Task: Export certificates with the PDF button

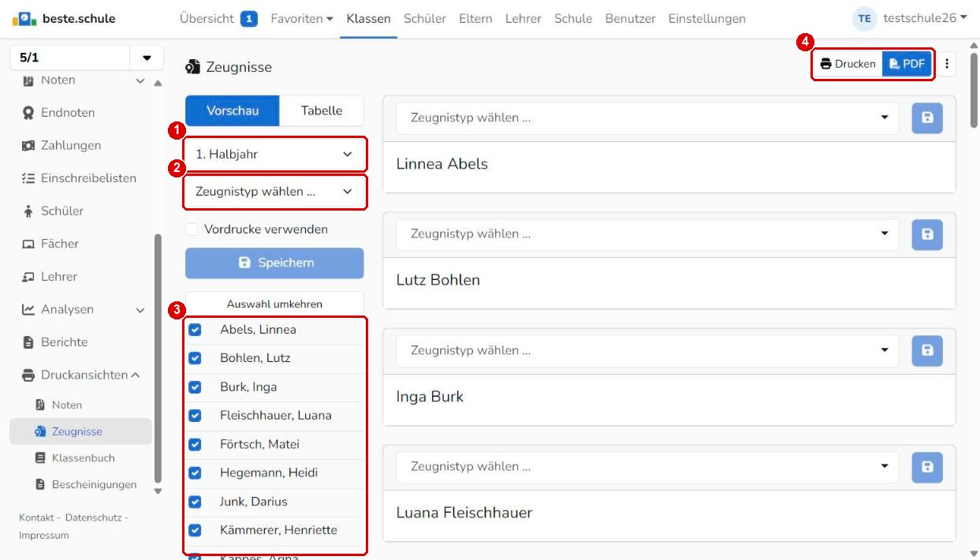Action: tap(907, 64)
